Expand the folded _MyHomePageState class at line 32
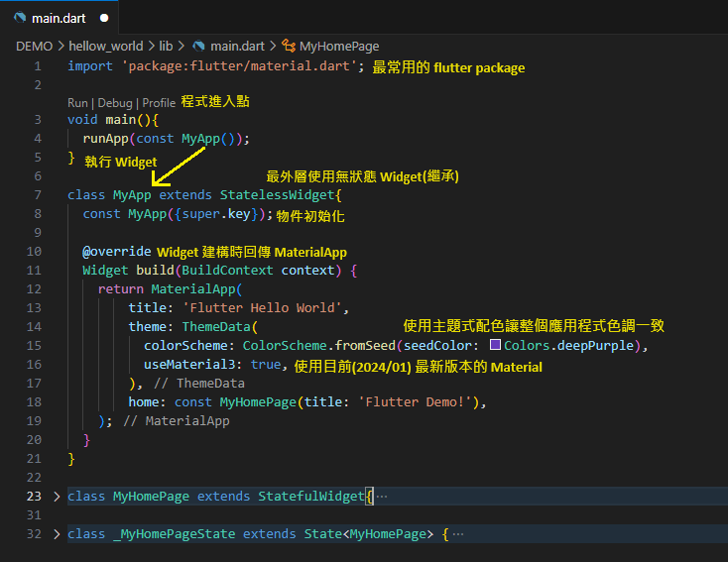 click(x=56, y=533)
